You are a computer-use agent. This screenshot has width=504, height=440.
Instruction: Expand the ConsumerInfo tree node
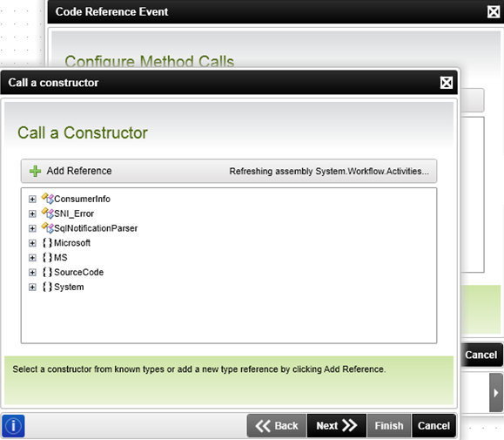tap(32, 200)
